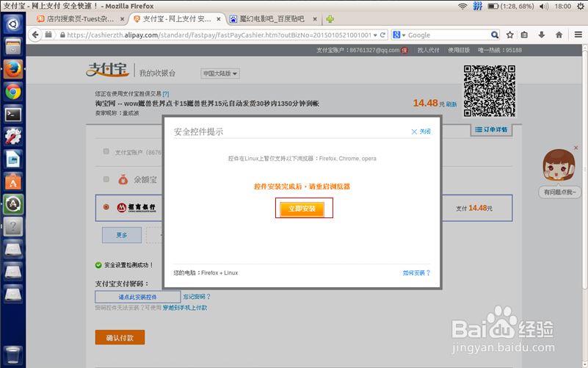Click the sound volume indicator
Image resolution: width=588 pixels, height=368 pixels.
(544, 6)
